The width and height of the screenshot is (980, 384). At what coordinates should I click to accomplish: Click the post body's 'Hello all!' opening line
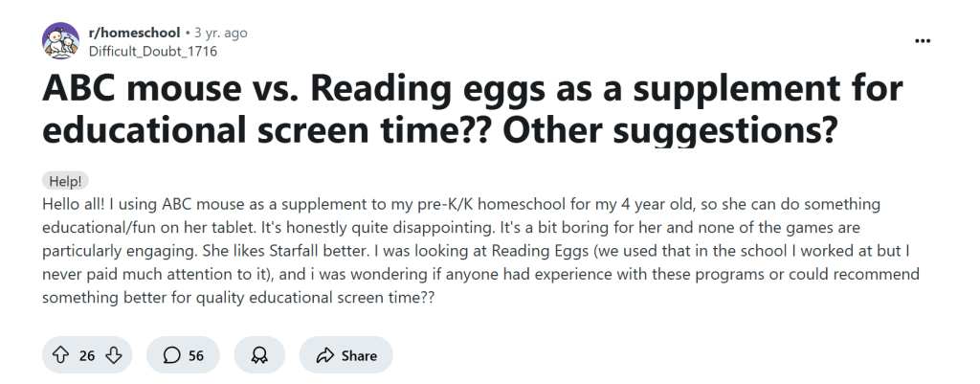[77, 205]
